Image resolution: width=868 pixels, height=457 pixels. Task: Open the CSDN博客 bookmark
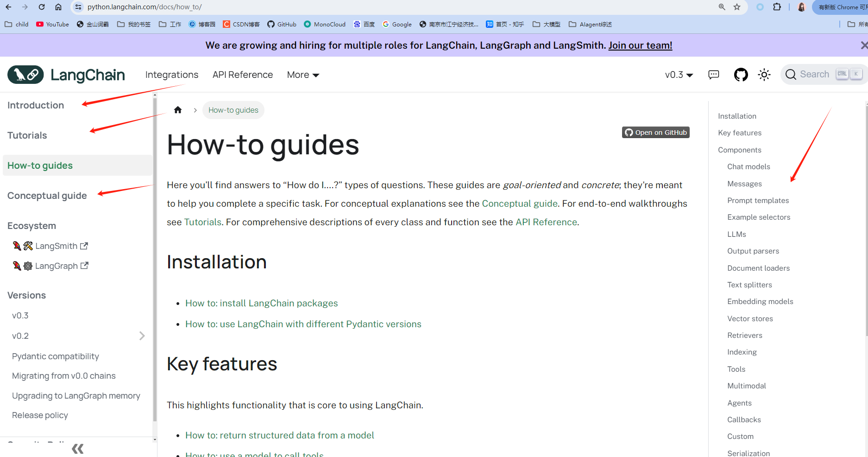click(241, 24)
